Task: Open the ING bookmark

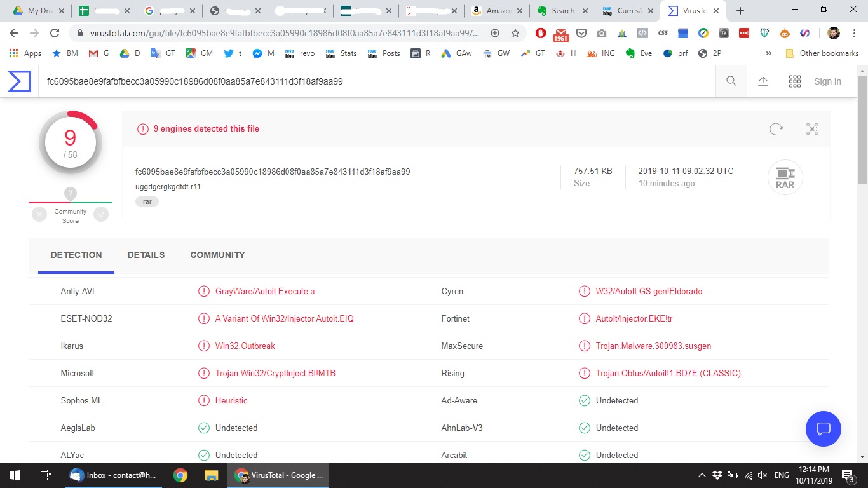Action: (x=601, y=53)
